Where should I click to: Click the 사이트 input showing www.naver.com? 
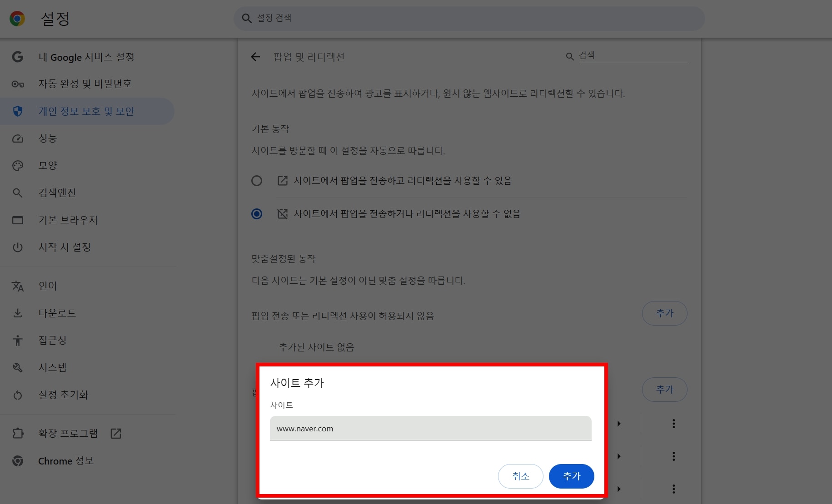[430, 428]
